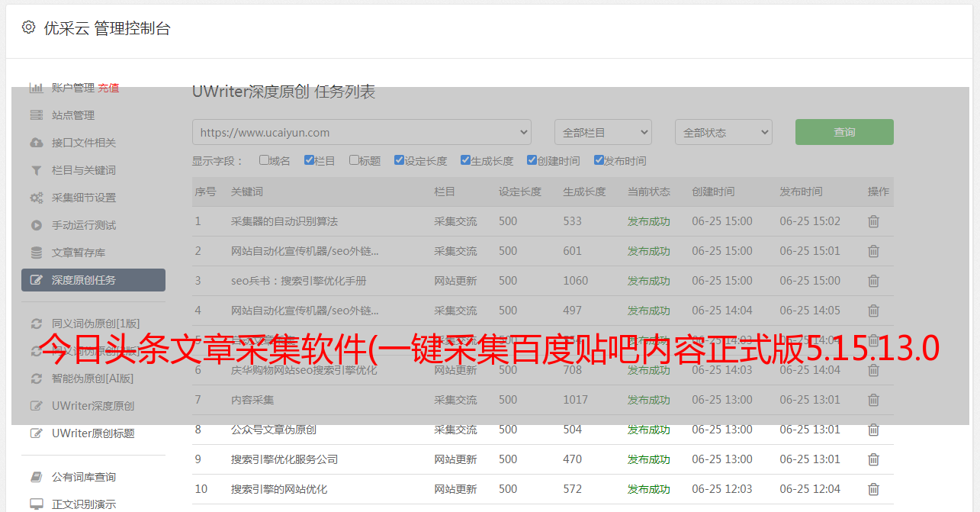The width and height of the screenshot is (980, 512).
Task: Click the monitor icon next to 正文识别演示
Action: (36, 504)
